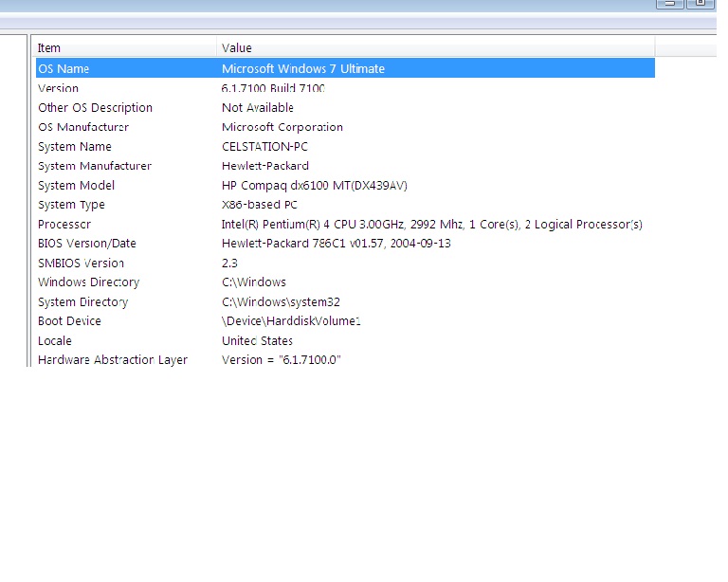The width and height of the screenshot is (728, 582).
Task: Click the C:\Windows\system32 value
Action: 281,302
